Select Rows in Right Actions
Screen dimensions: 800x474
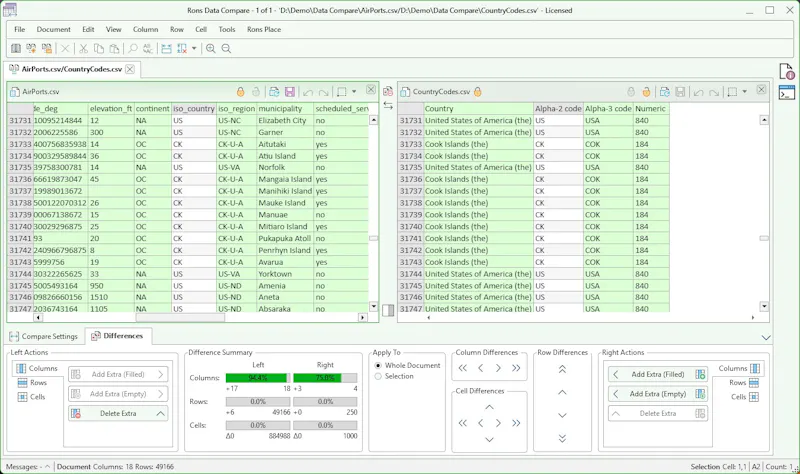[x=744, y=383]
